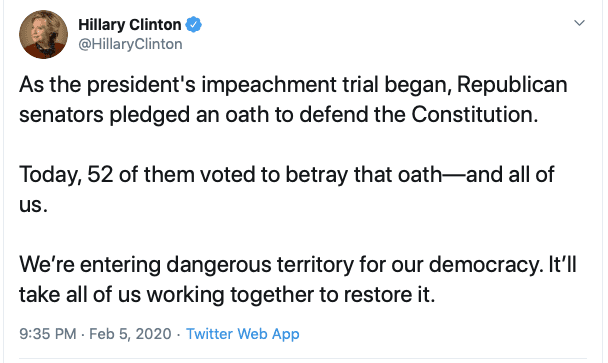Click the blue verified badge icon

point(193,25)
